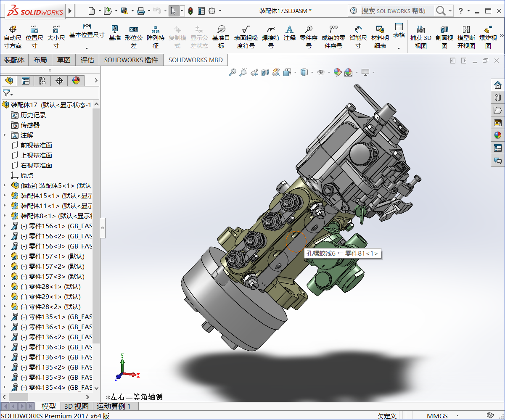Click 模型断开视图 tool
The image size is (505, 420).
[x=466, y=37]
